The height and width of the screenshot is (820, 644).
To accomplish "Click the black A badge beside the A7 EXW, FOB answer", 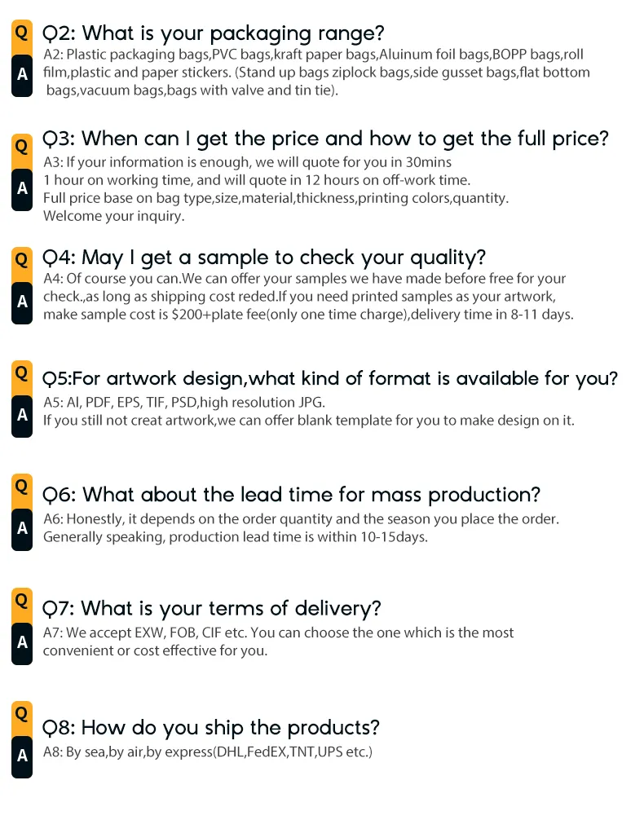I will pos(22,641).
